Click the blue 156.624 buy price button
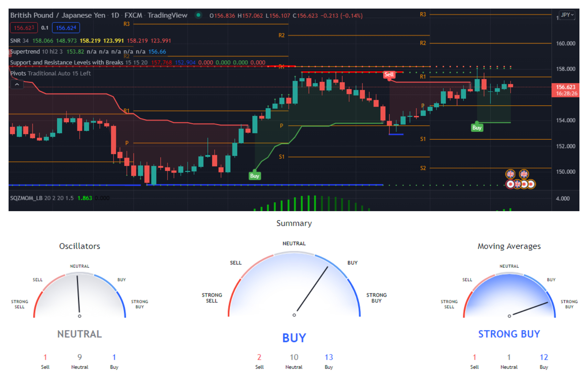588x381 pixels. click(66, 28)
